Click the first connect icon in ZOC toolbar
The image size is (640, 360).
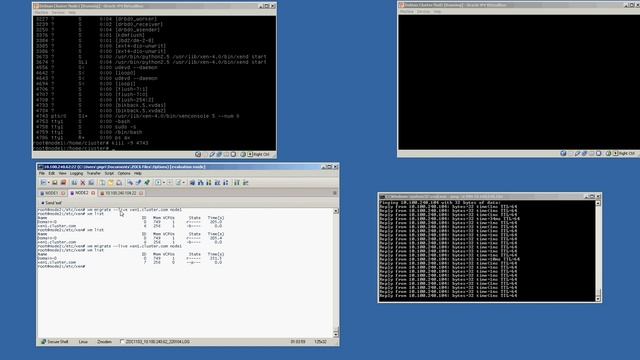(43, 182)
